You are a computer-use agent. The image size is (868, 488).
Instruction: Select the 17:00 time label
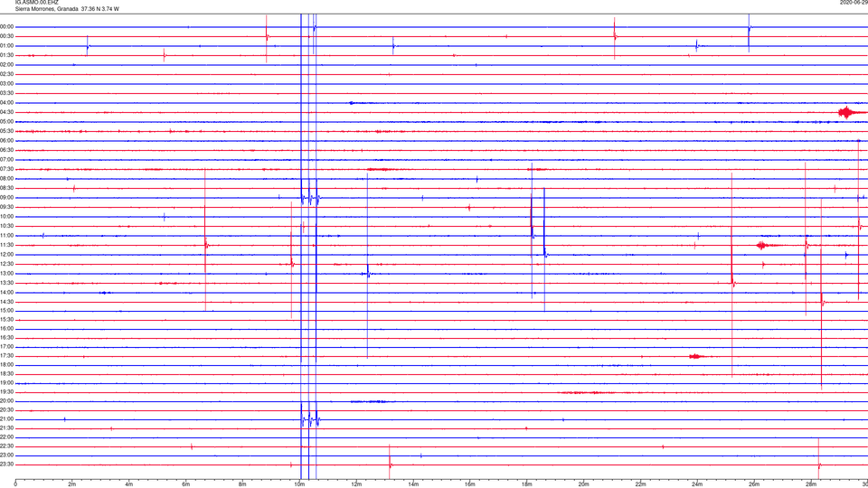point(7,346)
